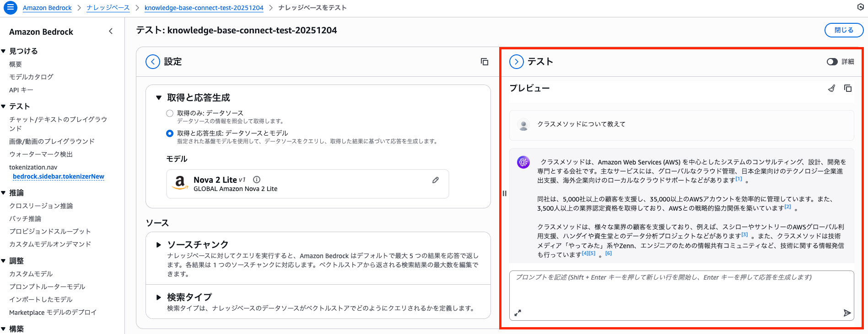
Task: Open the hamburger navigation menu icon
Action: [x=10, y=7]
